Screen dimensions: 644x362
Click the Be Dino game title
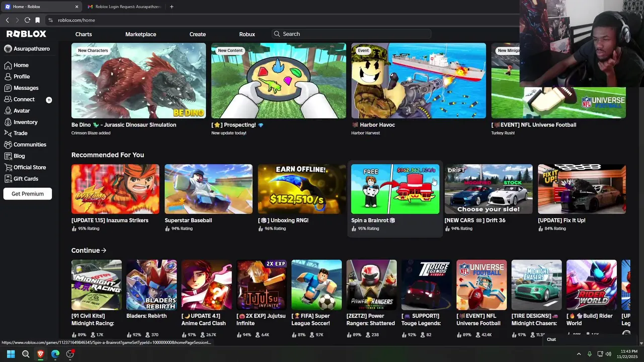click(x=124, y=125)
